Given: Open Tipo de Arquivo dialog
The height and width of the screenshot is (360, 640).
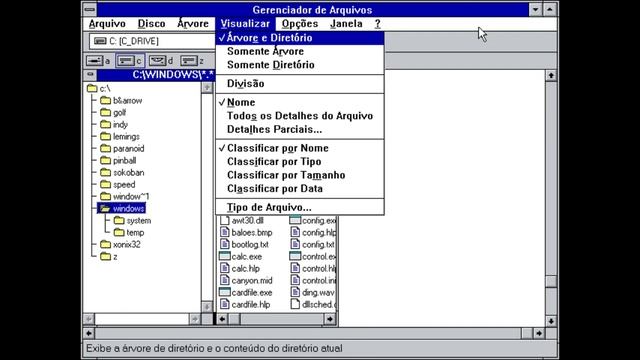Looking at the screenshot, I should 300,207.
